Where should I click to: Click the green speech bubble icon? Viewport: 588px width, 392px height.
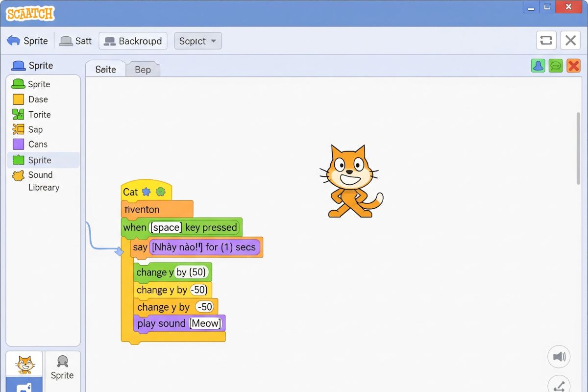point(556,66)
